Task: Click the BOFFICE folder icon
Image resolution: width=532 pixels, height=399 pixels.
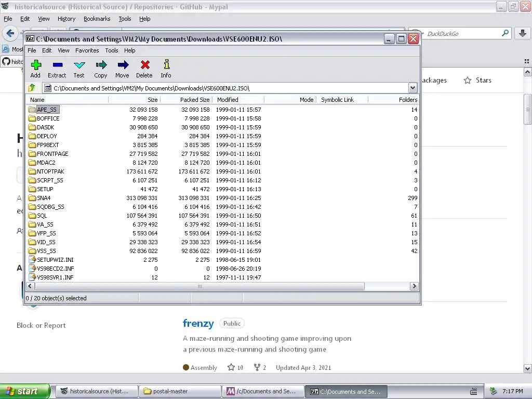Action: [32, 118]
